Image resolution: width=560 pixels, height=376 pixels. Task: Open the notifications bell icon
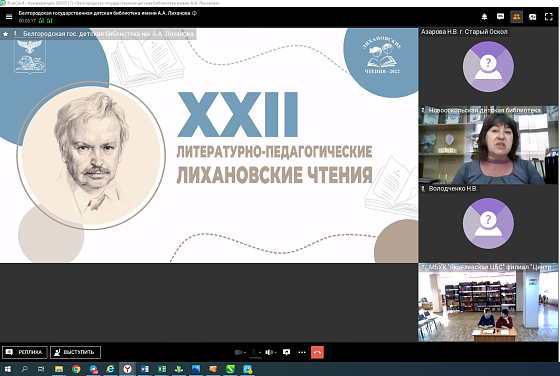click(484, 16)
